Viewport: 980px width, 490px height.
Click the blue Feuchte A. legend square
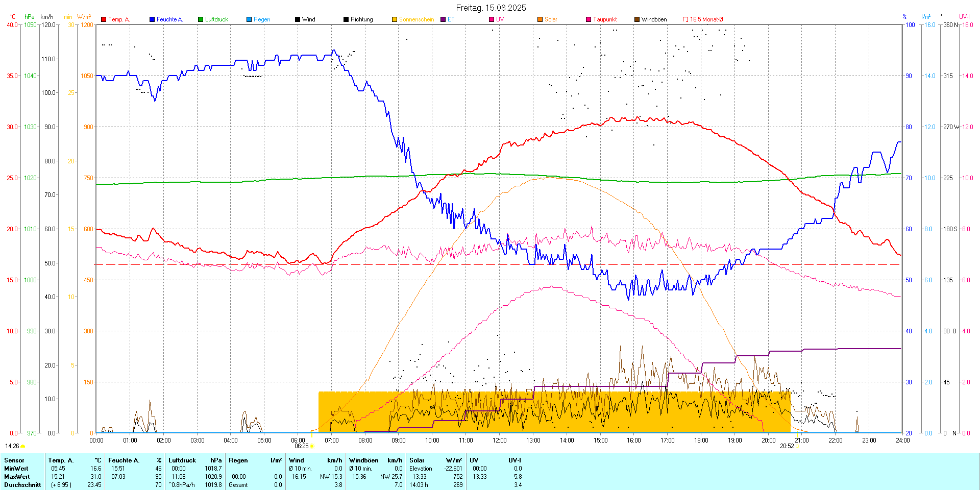(152, 19)
